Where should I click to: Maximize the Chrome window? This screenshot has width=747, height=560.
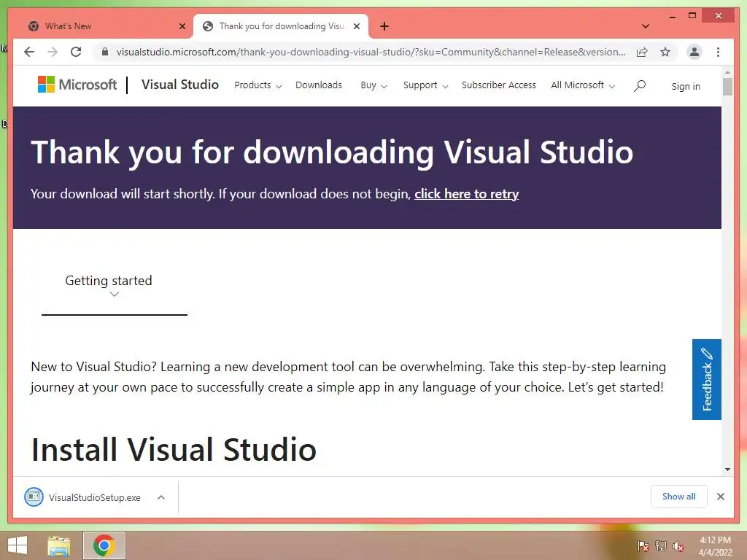pos(692,16)
